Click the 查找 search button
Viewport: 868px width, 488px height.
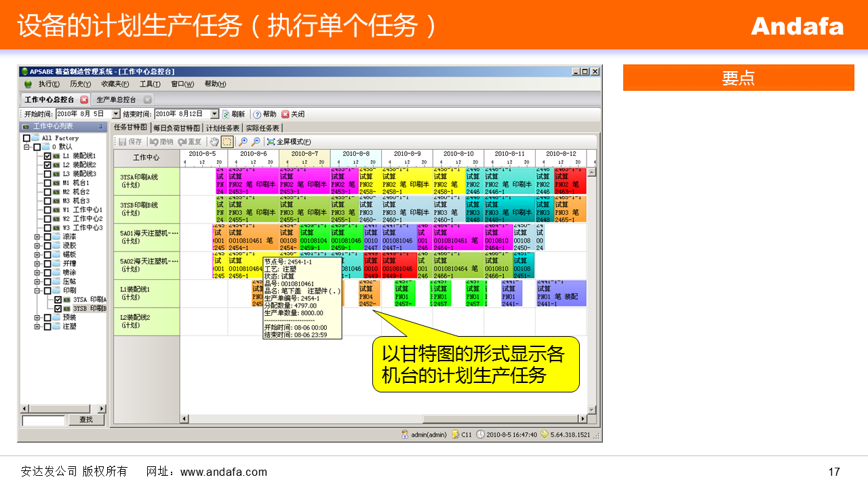click(x=86, y=420)
